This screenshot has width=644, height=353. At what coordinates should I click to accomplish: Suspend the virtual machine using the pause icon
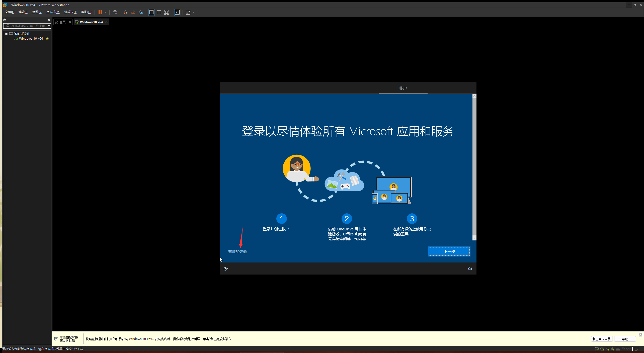click(100, 12)
